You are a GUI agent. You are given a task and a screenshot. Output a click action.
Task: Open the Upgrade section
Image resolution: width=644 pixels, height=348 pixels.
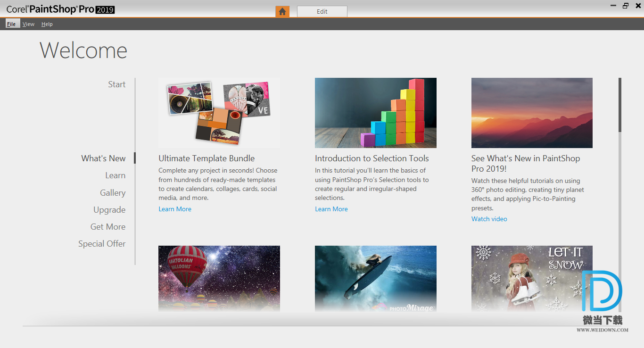click(109, 210)
